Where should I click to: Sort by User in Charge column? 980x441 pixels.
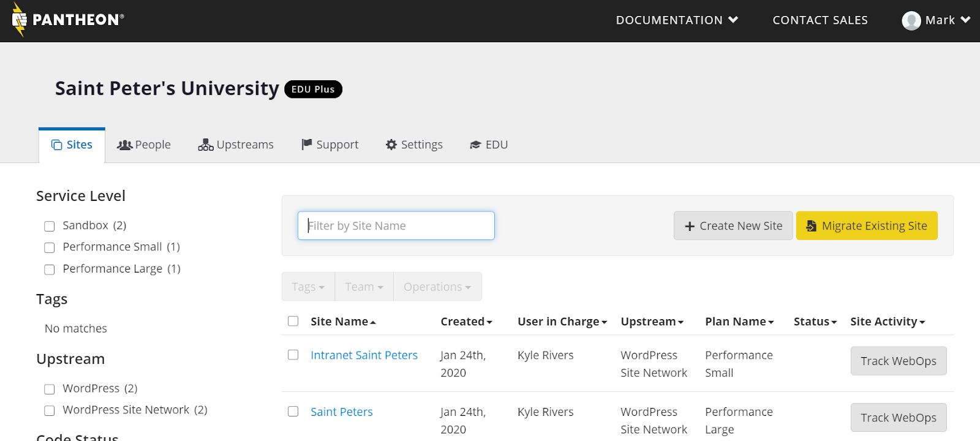(x=562, y=322)
